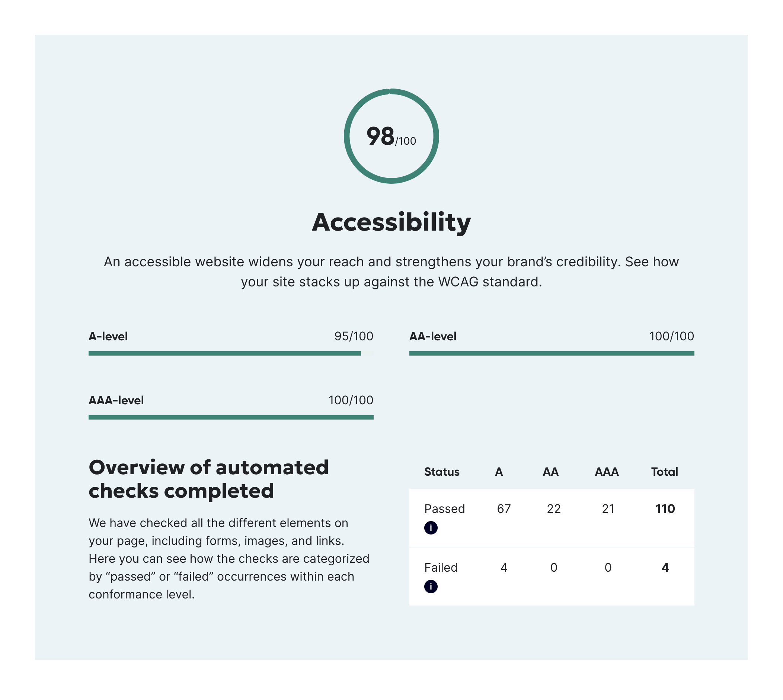Click the Total column header
Screen dimensions: 783x700
(665, 472)
